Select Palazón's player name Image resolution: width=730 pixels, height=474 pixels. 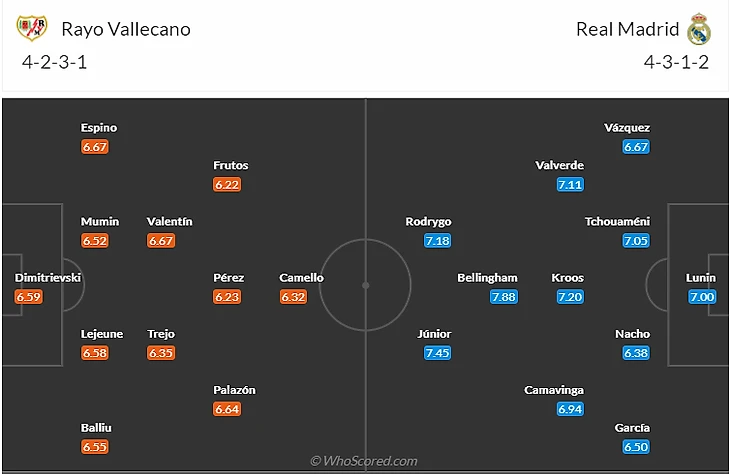[235, 390]
